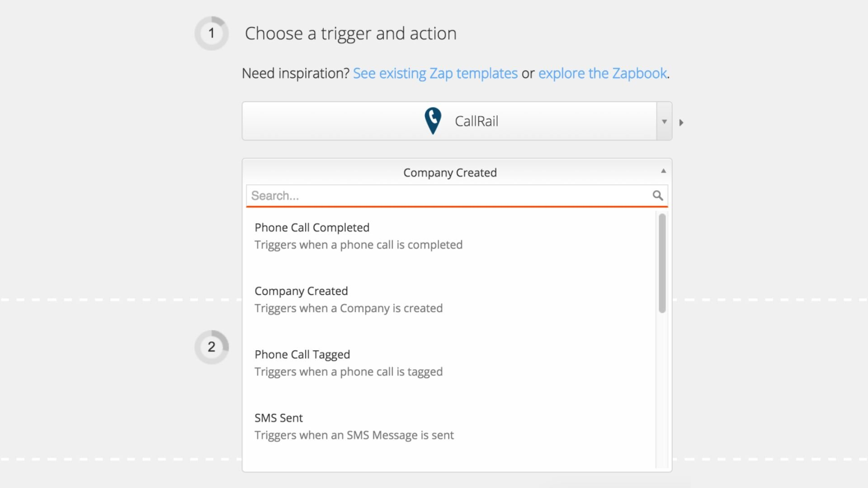This screenshot has width=868, height=488.
Task: Click the CallRail app selector box
Action: (x=457, y=121)
